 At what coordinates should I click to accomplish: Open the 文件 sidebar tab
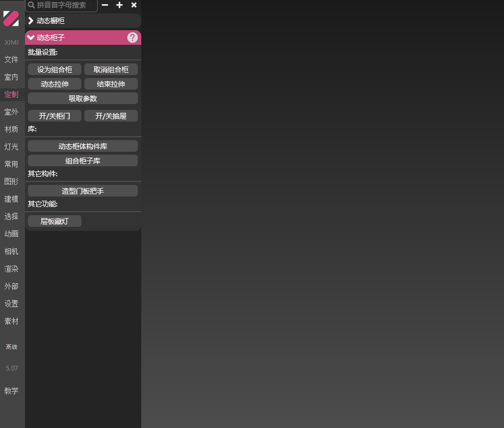[x=12, y=59]
